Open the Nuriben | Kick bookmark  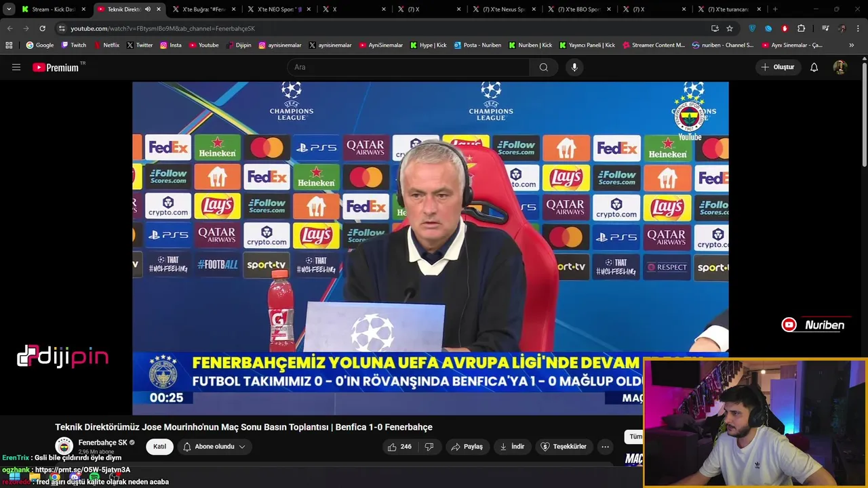point(530,45)
